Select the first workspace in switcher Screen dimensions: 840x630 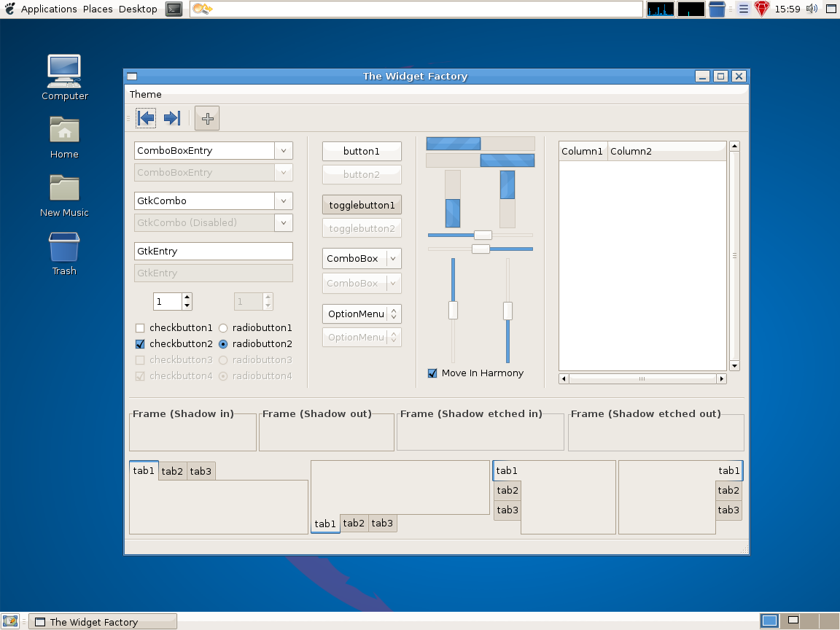tap(769, 621)
